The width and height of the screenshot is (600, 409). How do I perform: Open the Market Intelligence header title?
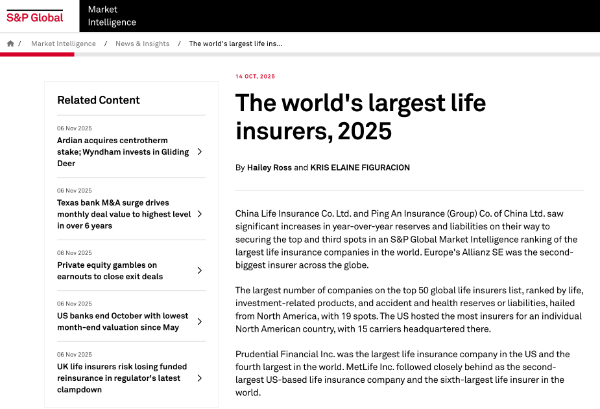point(112,16)
